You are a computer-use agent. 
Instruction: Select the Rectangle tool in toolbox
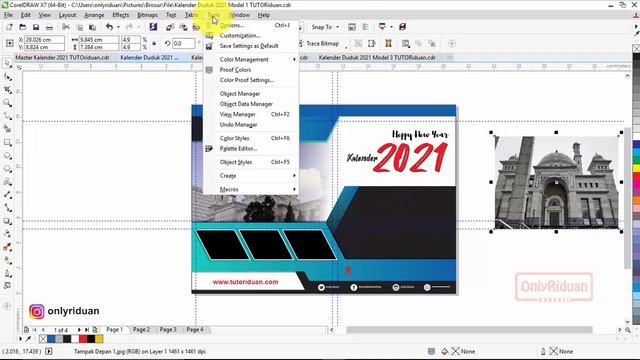pos(7,142)
